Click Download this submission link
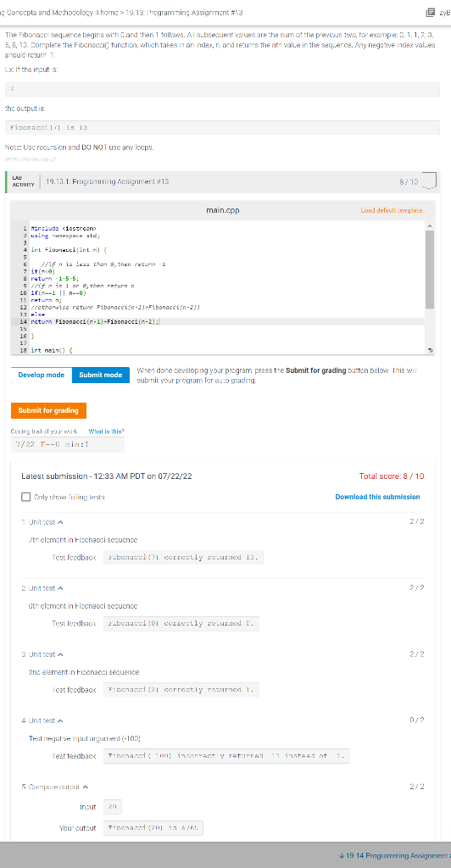The width and height of the screenshot is (451, 868). 377,497
